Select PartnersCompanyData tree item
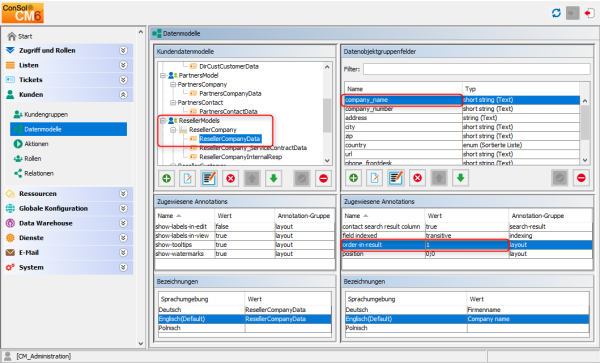The height and width of the screenshot is (363, 600). tap(230, 93)
